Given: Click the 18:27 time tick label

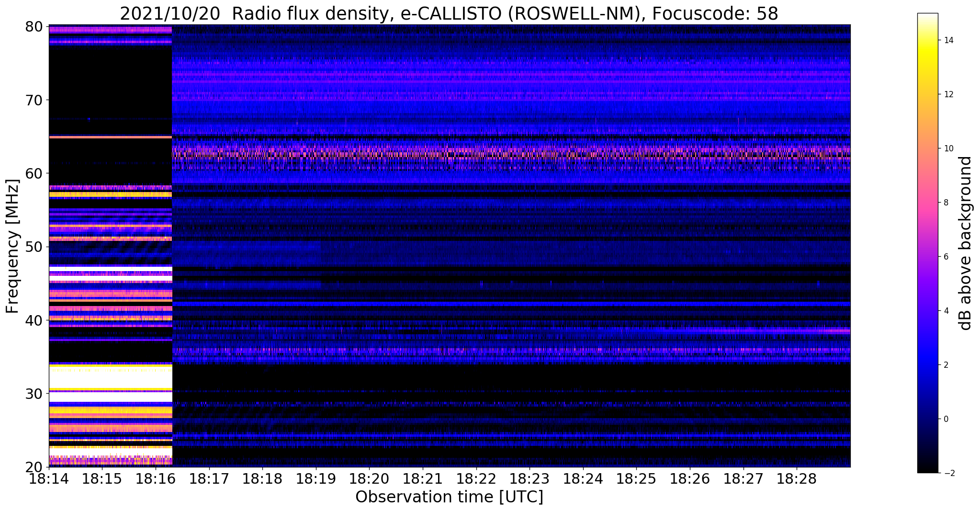Looking at the screenshot, I should click(x=743, y=478).
